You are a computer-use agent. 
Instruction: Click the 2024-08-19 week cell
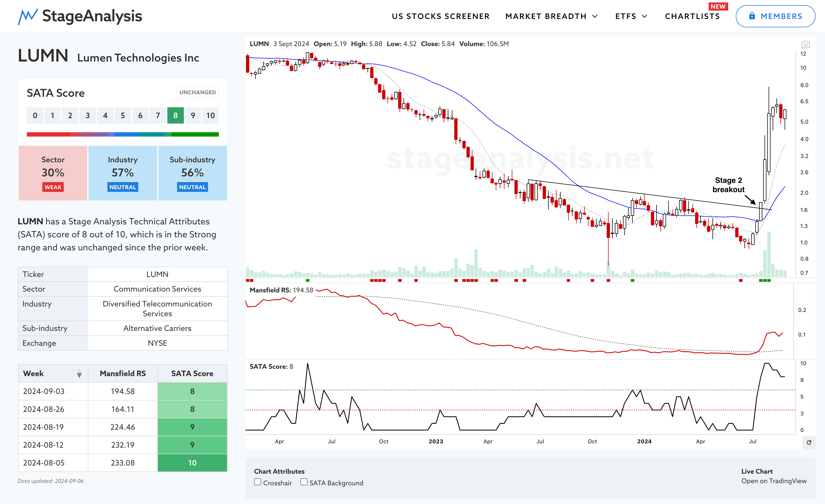[53, 427]
